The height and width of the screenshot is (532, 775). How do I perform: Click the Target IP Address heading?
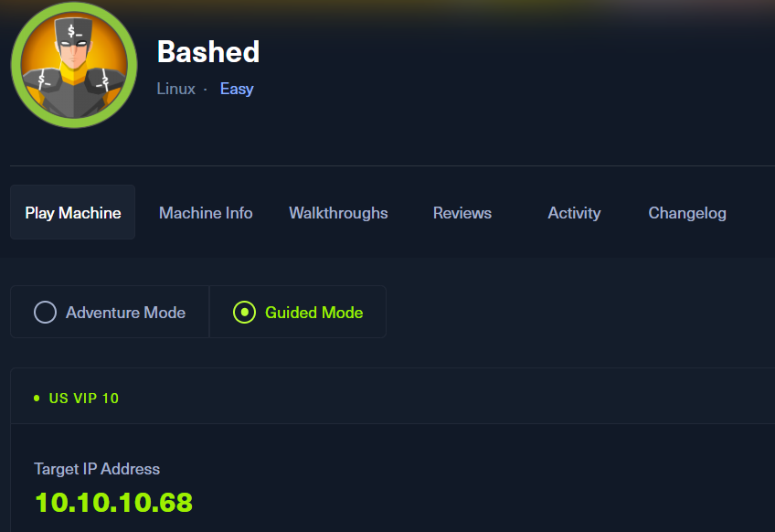[x=97, y=469]
